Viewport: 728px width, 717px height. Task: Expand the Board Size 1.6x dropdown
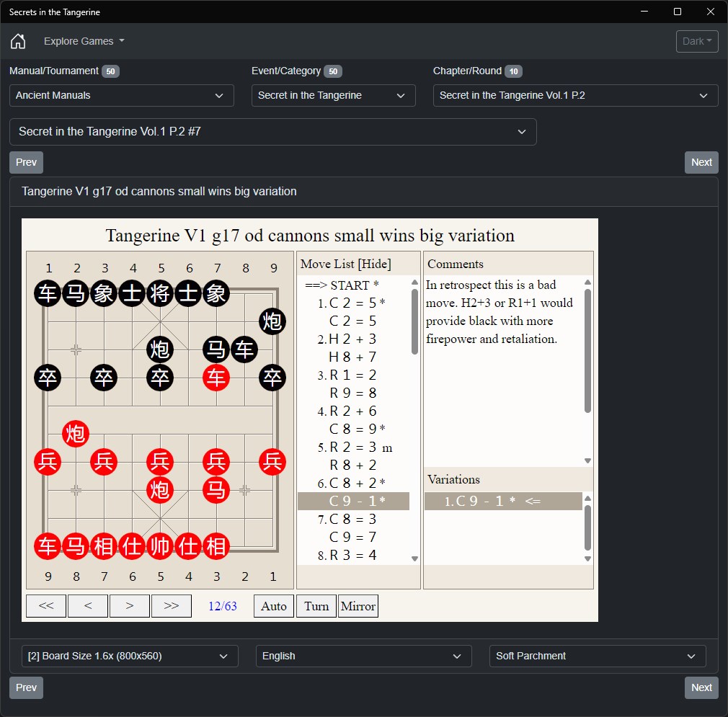tap(130, 656)
